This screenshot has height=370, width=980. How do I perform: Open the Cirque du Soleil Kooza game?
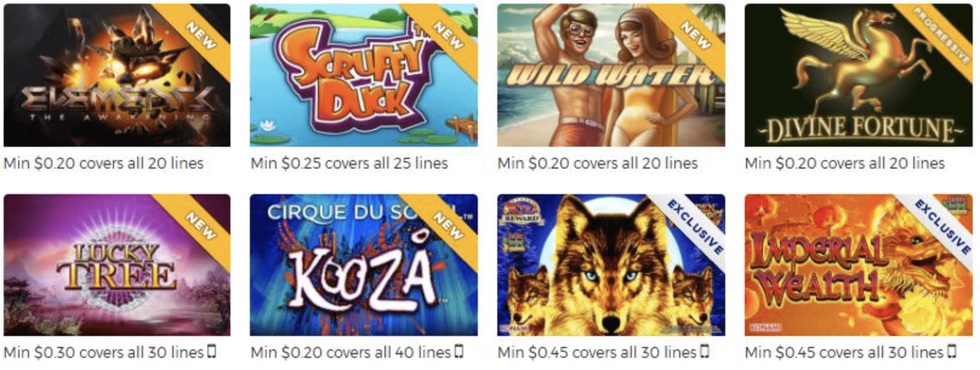(x=364, y=265)
